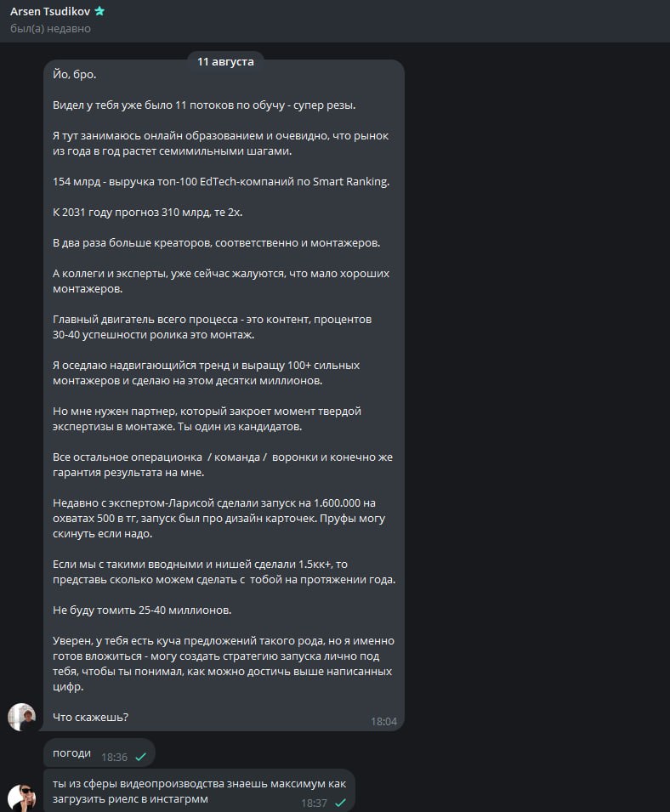Screen dimensions: 670x812
Task: Open the sunglasses avatar next to the last message
Action: tap(22, 798)
